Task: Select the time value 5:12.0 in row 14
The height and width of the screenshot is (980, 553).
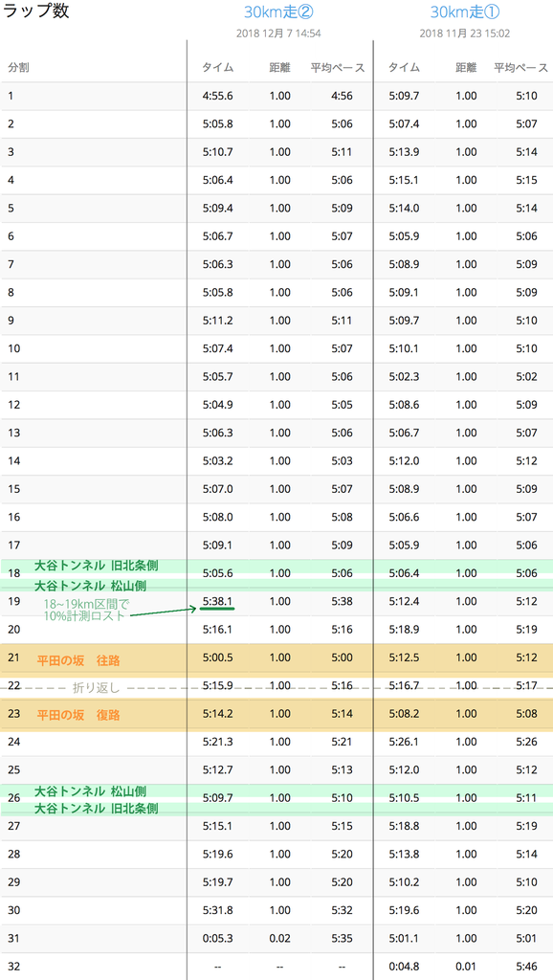Action: [x=404, y=461]
